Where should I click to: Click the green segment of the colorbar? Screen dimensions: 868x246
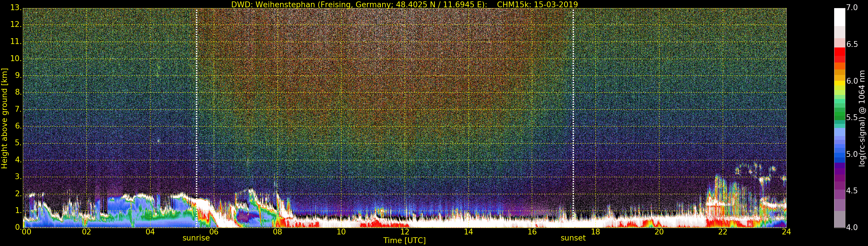840,114
